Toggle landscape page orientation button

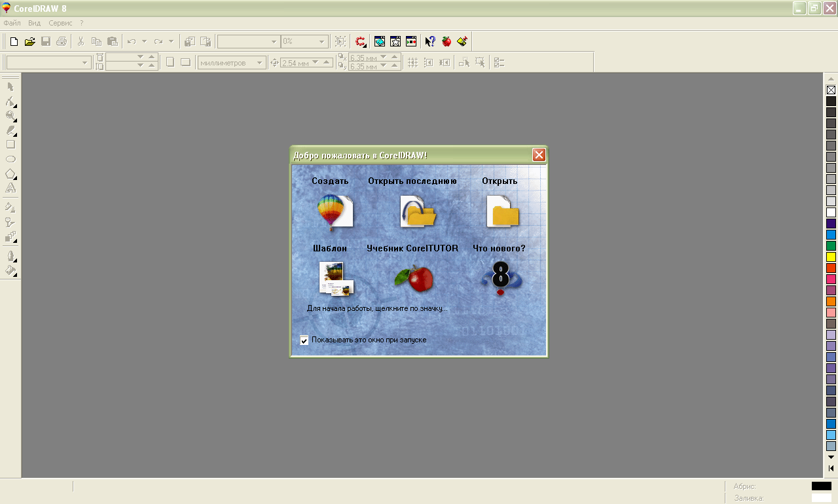pyautogui.click(x=185, y=62)
